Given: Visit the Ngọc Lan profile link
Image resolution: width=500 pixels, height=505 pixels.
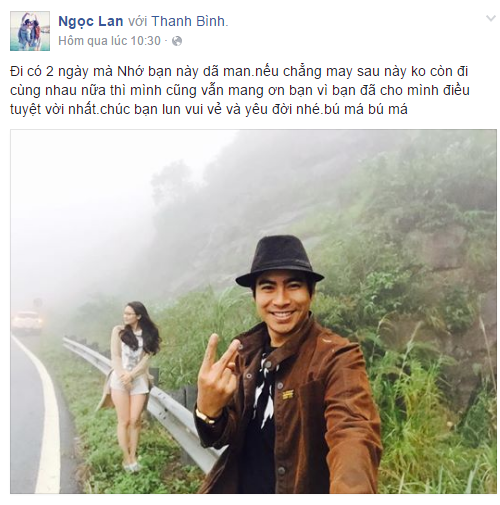Looking at the screenshot, I should click(91, 21).
